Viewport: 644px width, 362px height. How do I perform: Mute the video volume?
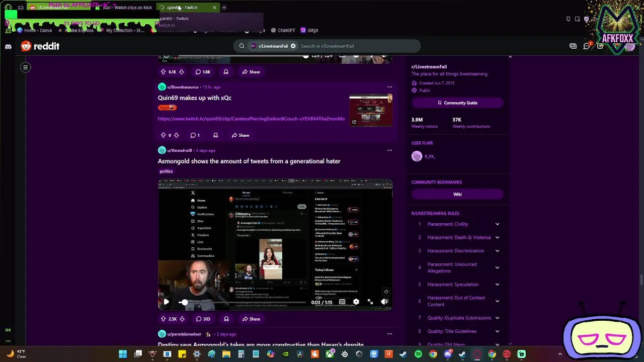[x=384, y=302]
